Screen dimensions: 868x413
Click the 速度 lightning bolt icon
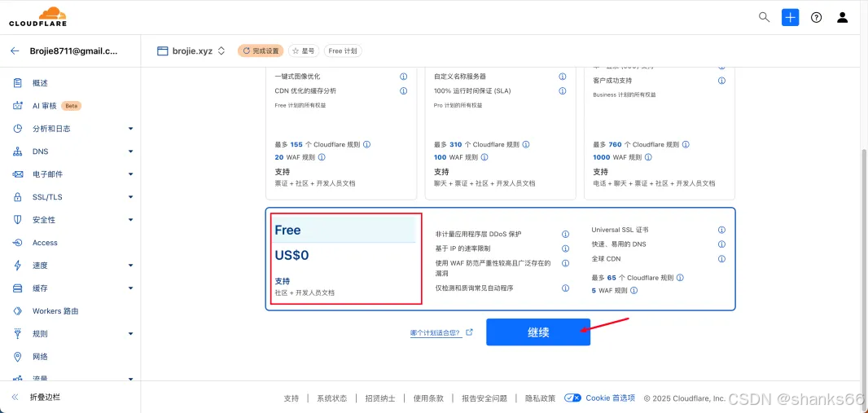[x=18, y=266]
